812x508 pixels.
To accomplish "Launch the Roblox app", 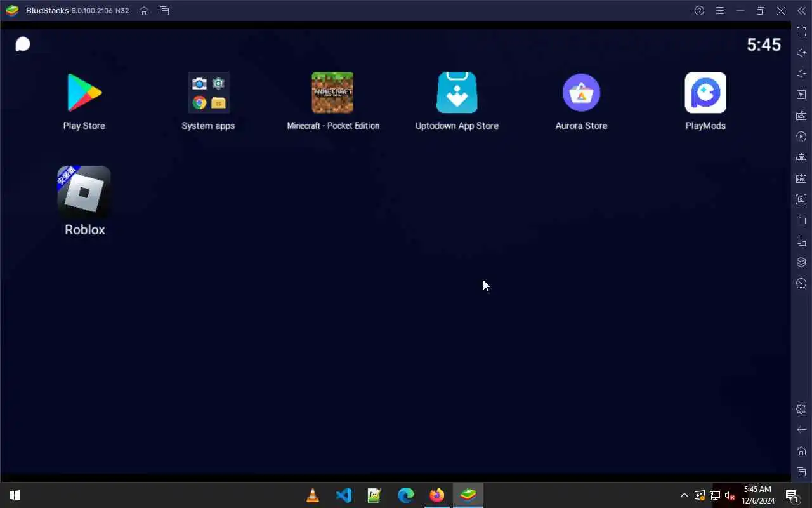I will (x=84, y=192).
